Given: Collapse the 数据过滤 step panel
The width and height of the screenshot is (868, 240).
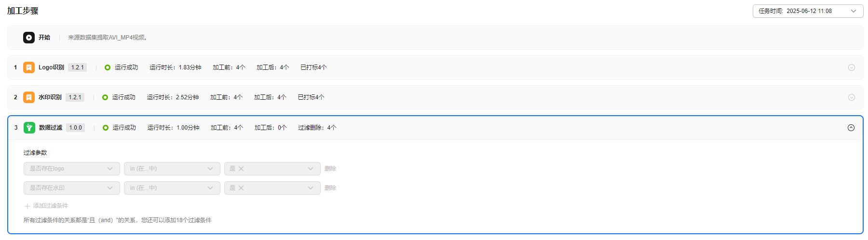Looking at the screenshot, I should coord(851,128).
